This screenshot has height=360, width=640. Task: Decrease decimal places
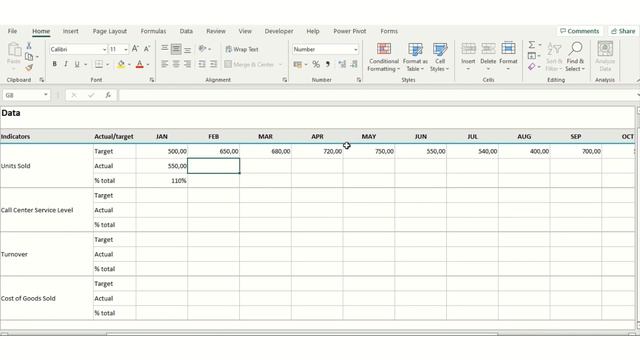354,64
